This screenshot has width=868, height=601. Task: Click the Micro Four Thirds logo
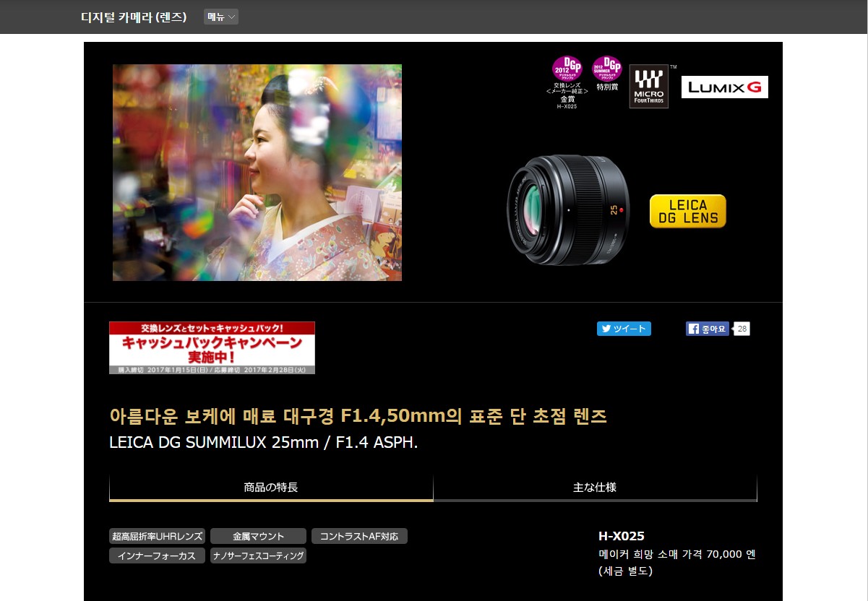click(649, 87)
